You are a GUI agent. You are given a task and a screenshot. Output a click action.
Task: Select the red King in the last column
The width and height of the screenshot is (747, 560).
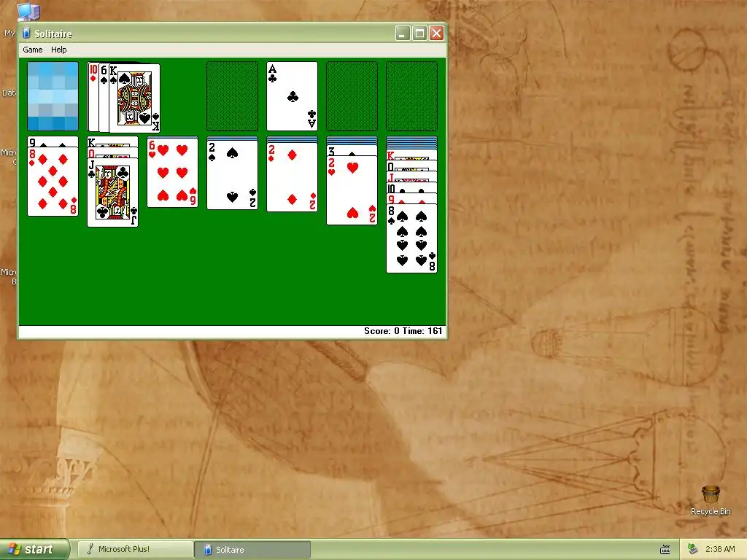click(x=411, y=155)
